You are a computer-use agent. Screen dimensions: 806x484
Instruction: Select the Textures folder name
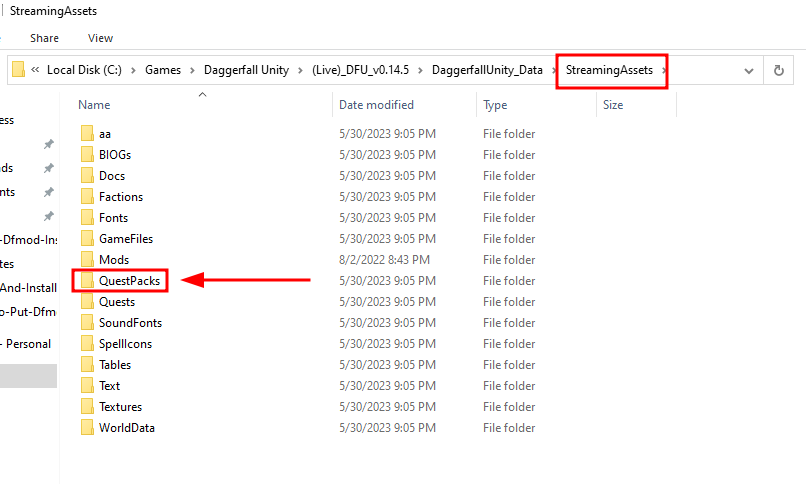tap(120, 407)
